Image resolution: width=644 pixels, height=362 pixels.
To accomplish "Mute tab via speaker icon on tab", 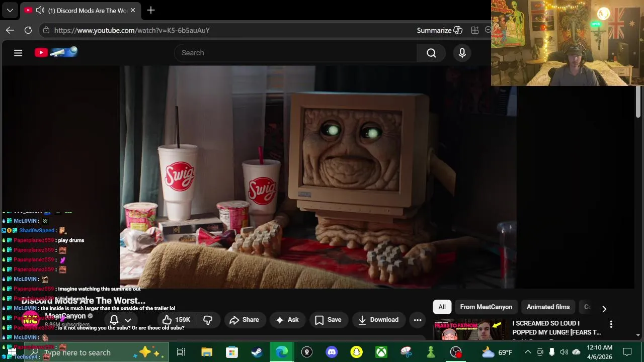I will coord(40,10).
